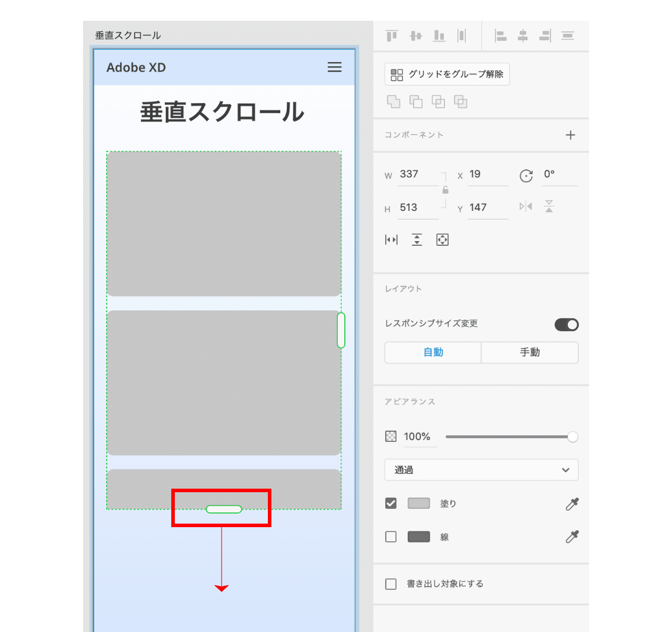This screenshot has width=672, height=632.
Task: Click the align middle vertically icon
Action: (x=415, y=36)
